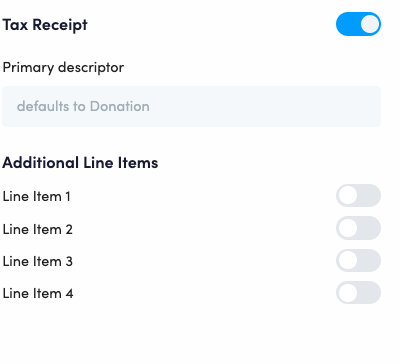
Task: Focus the Primary descriptor input field
Action: [191, 107]
